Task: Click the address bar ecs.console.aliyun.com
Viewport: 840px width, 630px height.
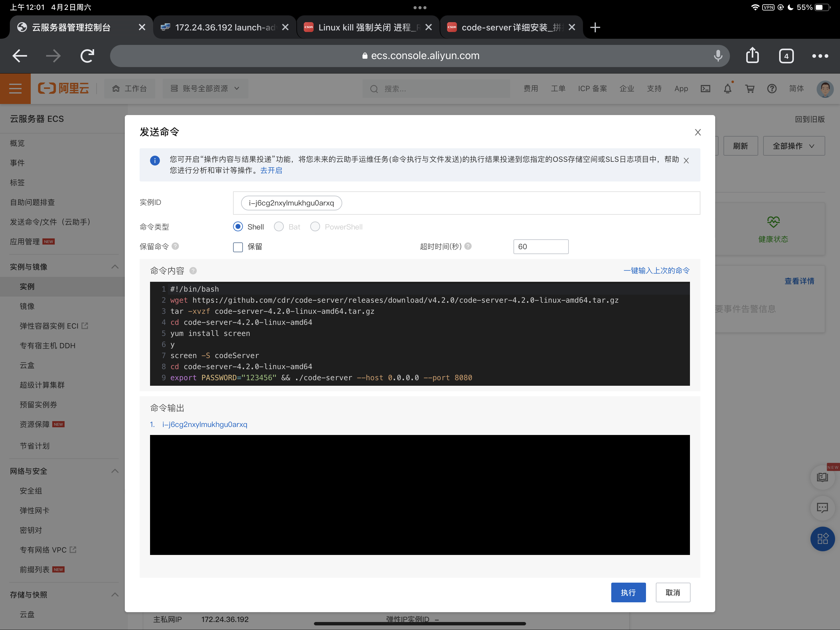Action: click(420, 56)
